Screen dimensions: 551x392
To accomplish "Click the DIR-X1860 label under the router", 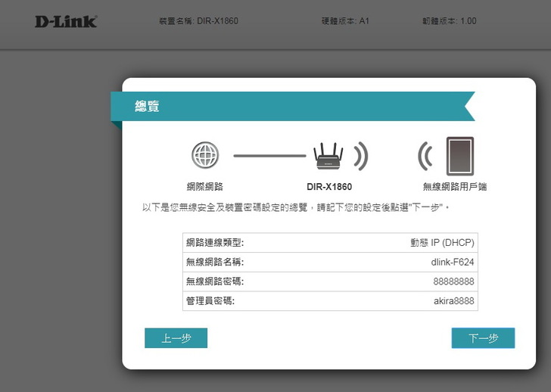I will 329,186.
